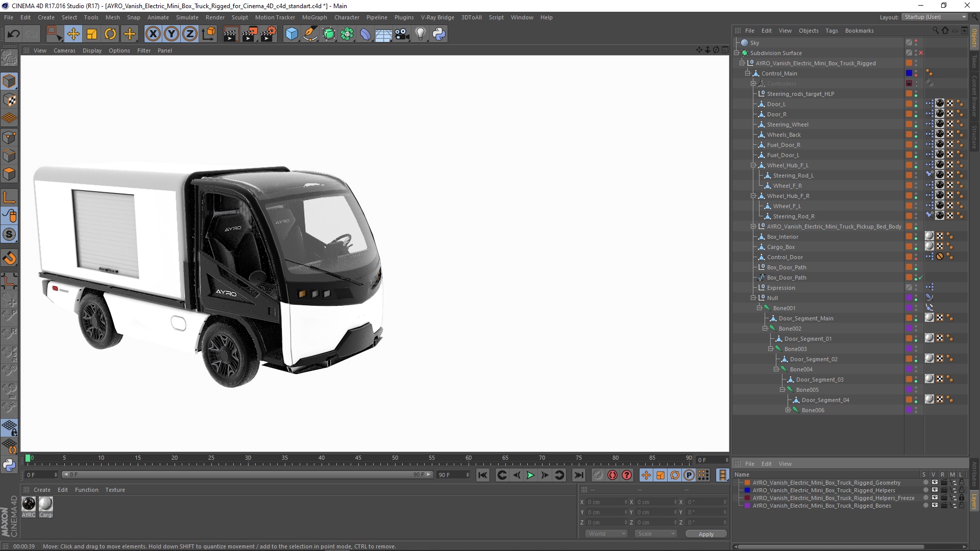This screenshot has width=980, height=551.
Task: Click the Subdivision Surface generator icon
Action: click(x=329, y=34)
